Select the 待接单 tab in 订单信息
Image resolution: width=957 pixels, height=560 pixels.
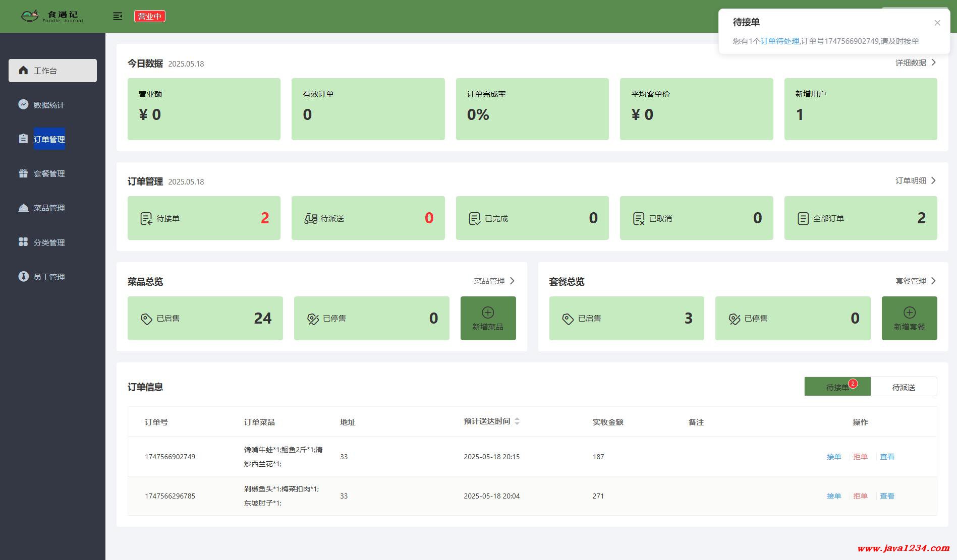point(837,387)
